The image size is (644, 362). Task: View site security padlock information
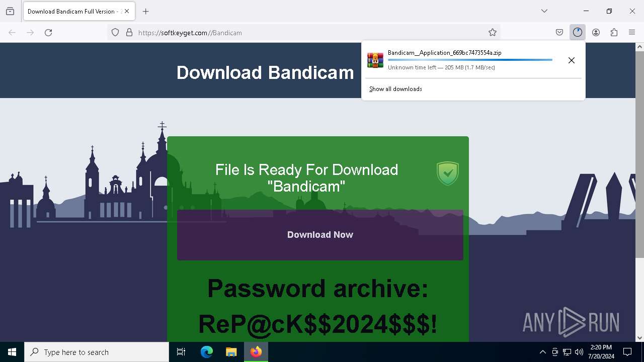tap(129, 32)
